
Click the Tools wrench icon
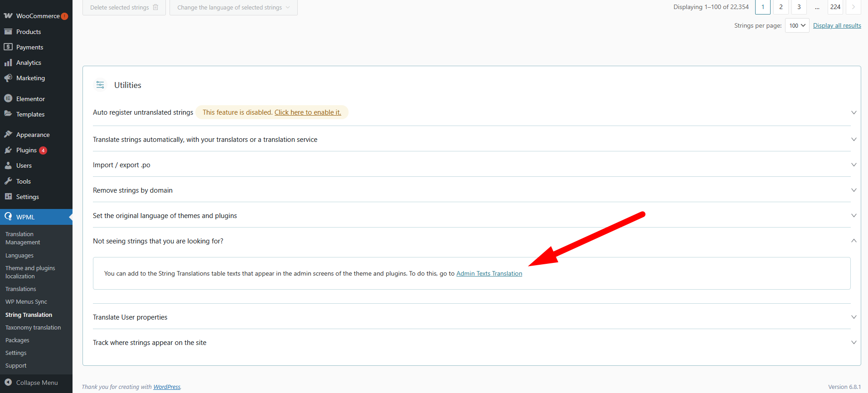tap(8, 181)
